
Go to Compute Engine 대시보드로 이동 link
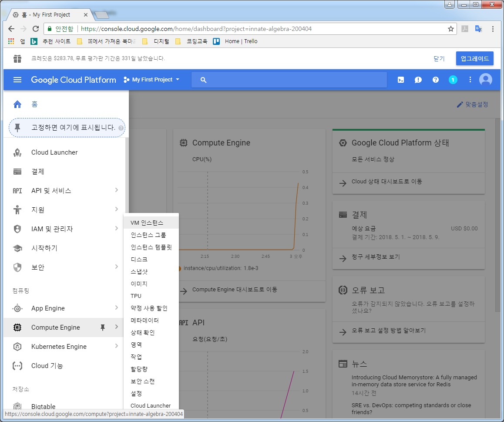pos(235,290)
